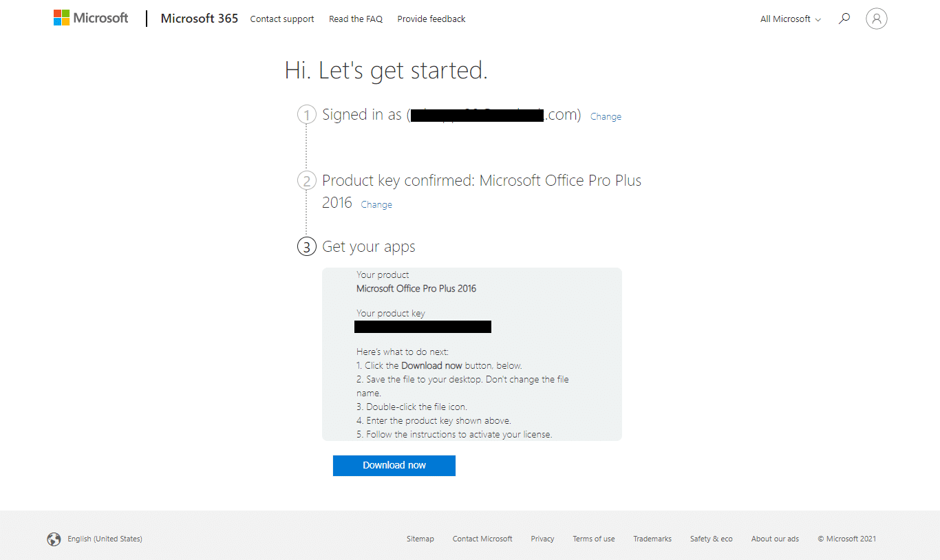940x560 pixels.
Task: Click step 3 Get your apps marker
Action: pos(307,247)
